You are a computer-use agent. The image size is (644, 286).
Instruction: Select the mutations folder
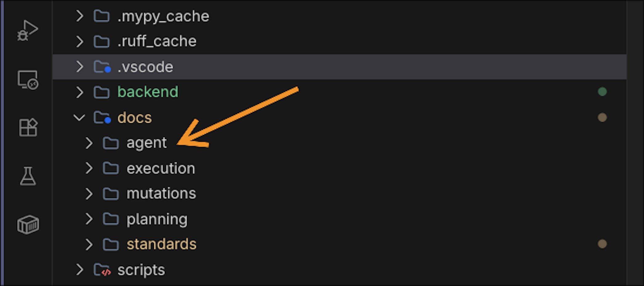tap(161, 194)
